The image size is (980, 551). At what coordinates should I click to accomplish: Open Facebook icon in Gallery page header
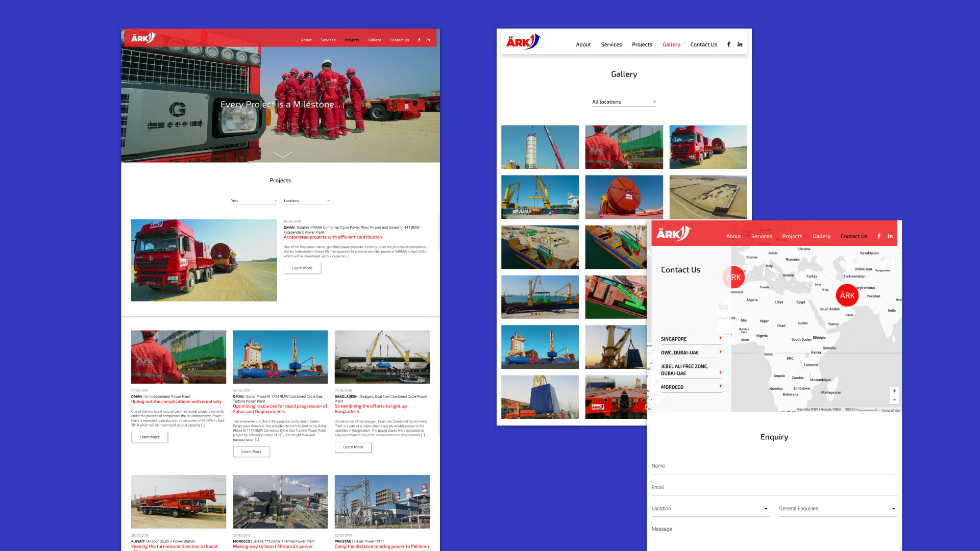(728, 44)
